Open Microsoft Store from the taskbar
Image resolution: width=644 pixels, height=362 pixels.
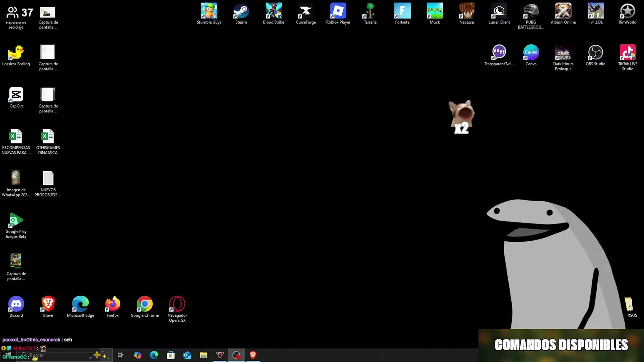(x=171, y=355)
